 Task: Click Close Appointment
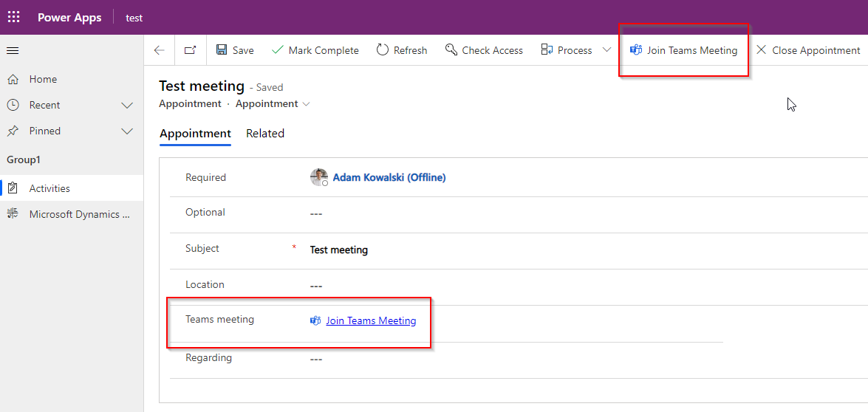click(x=808, y=50)
